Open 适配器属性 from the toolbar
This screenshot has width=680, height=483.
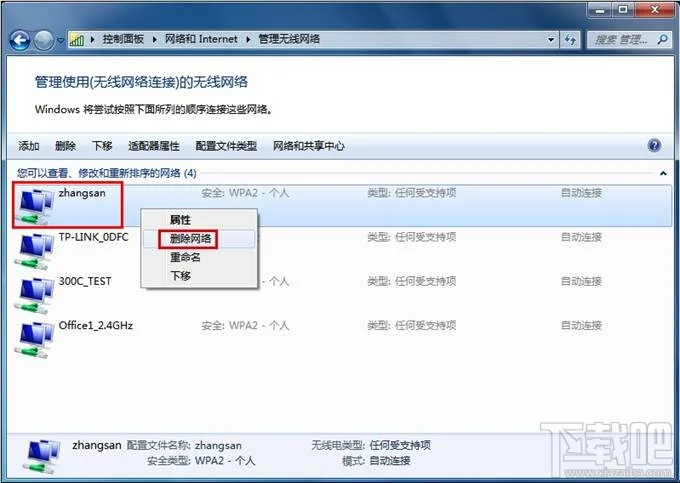154,146
